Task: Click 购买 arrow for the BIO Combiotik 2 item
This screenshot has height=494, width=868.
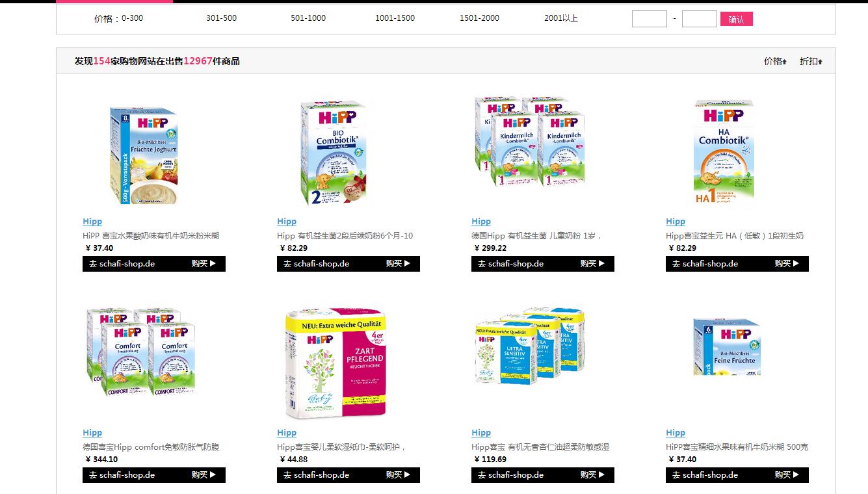Action: [x=398, y=264]
